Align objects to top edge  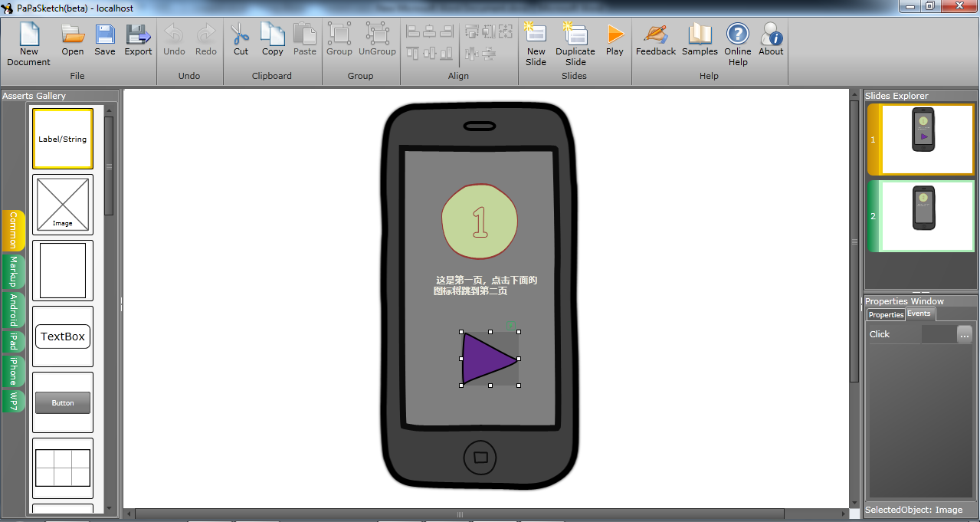coord(413,53)
